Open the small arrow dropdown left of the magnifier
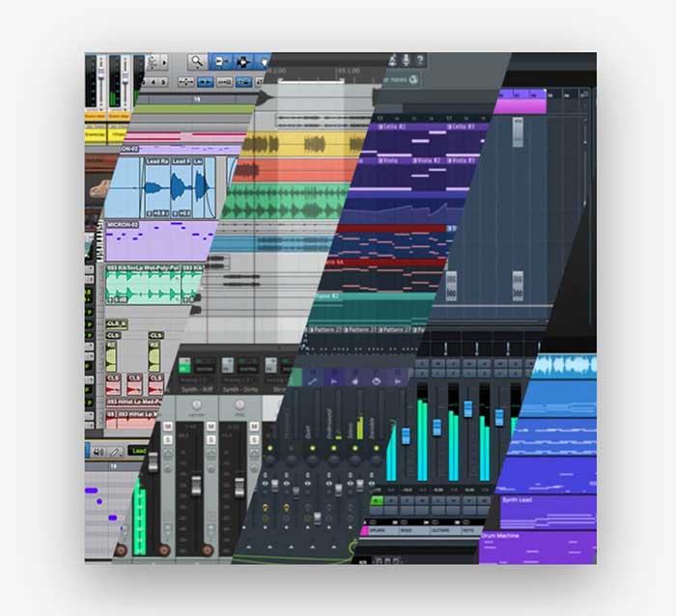The height and width of the screenshot is (616, 676). (164, 63)
